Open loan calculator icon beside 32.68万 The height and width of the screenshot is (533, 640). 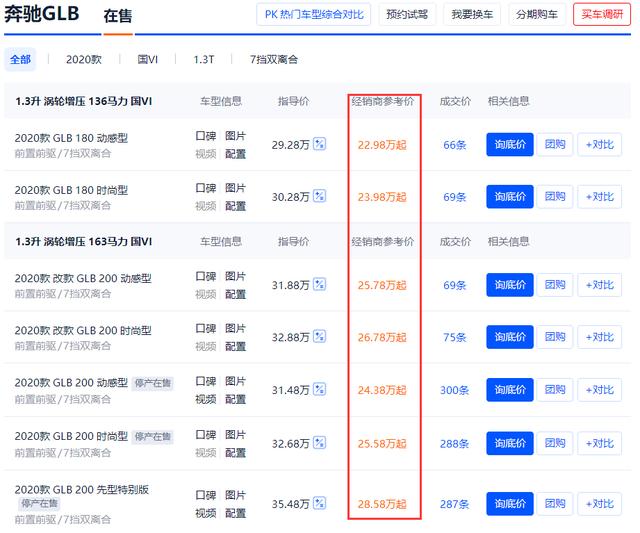319,443
